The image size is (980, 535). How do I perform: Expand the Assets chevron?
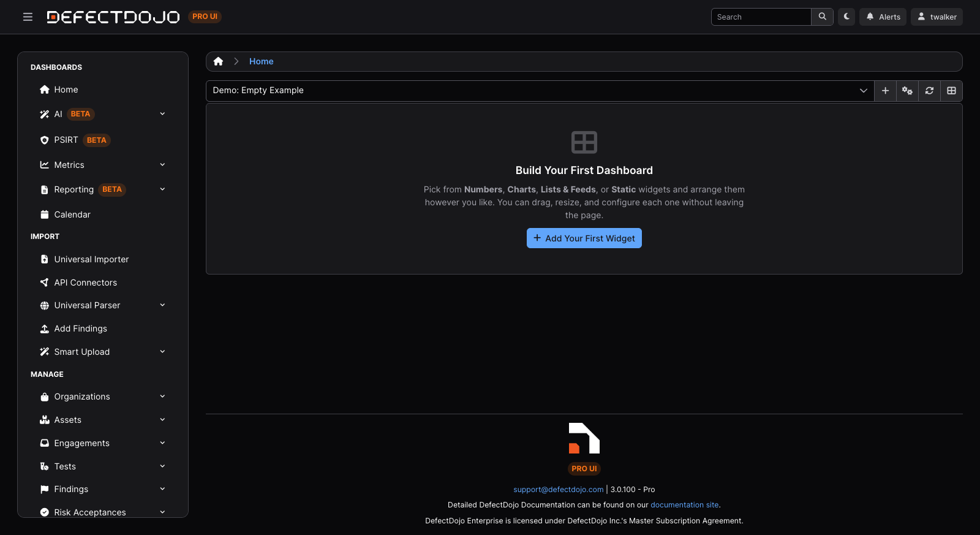tap(162, 420)
